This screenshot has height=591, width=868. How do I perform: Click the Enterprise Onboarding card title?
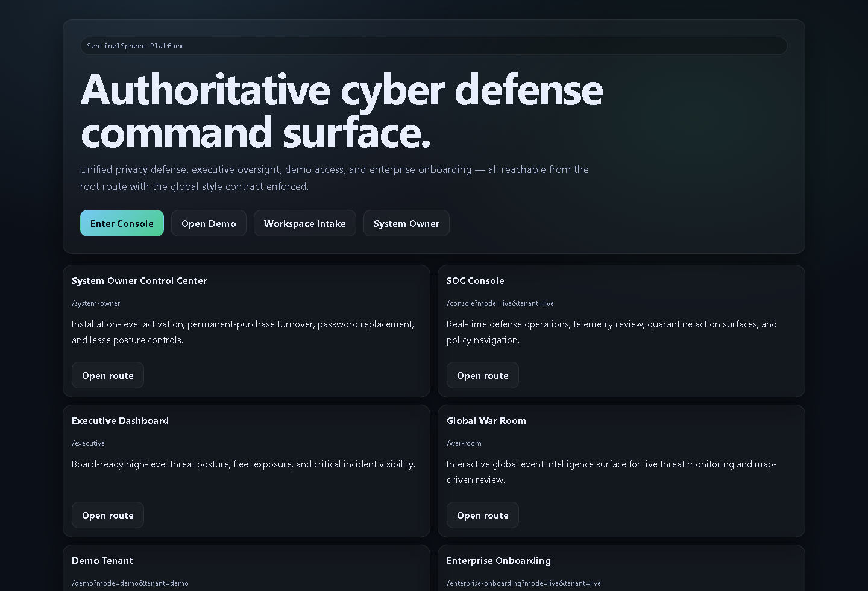pos(499,561)
